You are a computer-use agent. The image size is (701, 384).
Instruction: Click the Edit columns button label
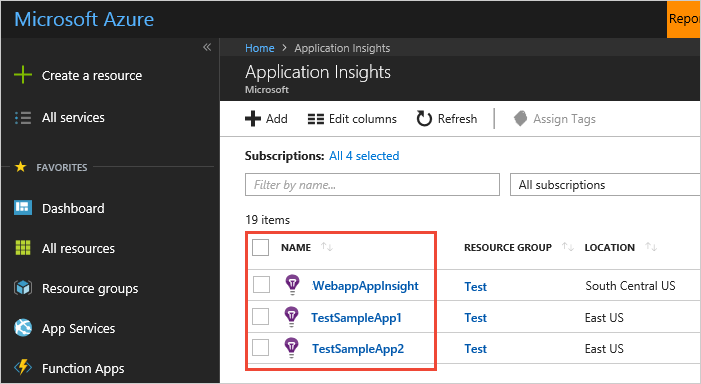[363, 119]
